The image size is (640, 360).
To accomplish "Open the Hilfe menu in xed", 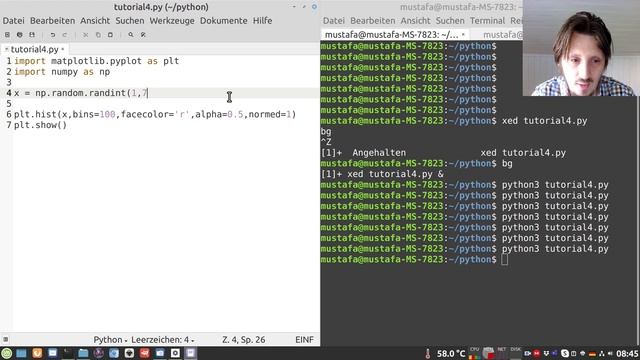I will (262, 20).
